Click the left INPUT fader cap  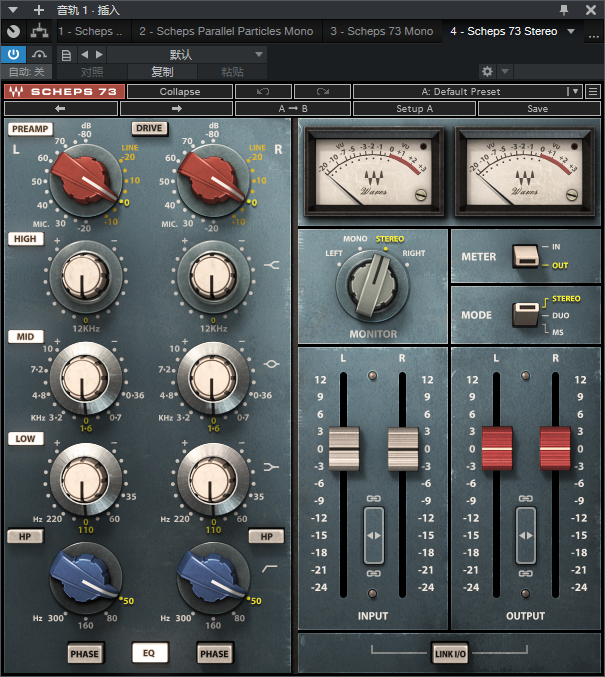coord(344,449)
